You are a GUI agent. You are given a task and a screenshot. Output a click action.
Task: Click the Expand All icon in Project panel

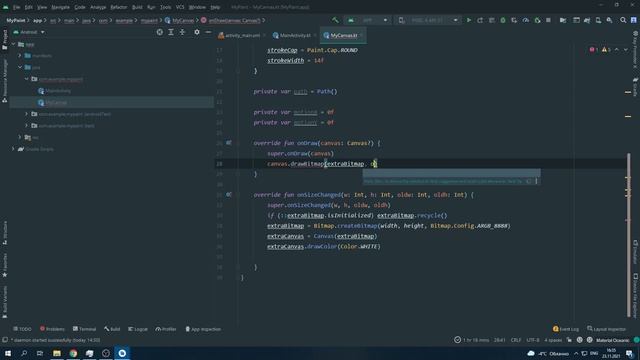[x=171, y=32]
